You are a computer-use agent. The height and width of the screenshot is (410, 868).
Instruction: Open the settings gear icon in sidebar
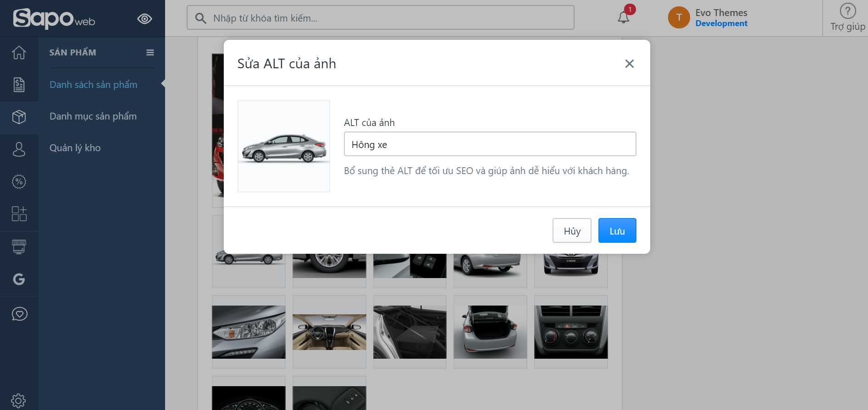coord(18,401)
